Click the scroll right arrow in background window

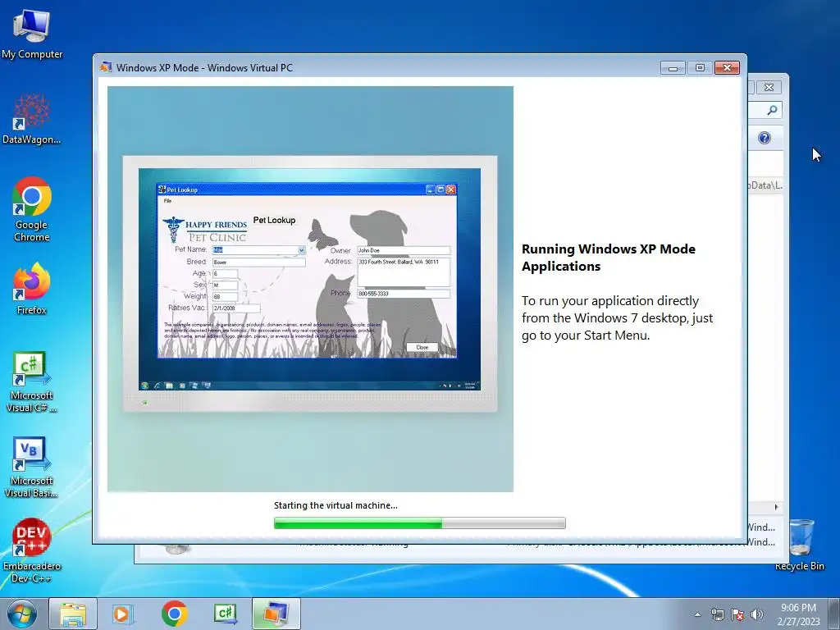click(776, 507)
